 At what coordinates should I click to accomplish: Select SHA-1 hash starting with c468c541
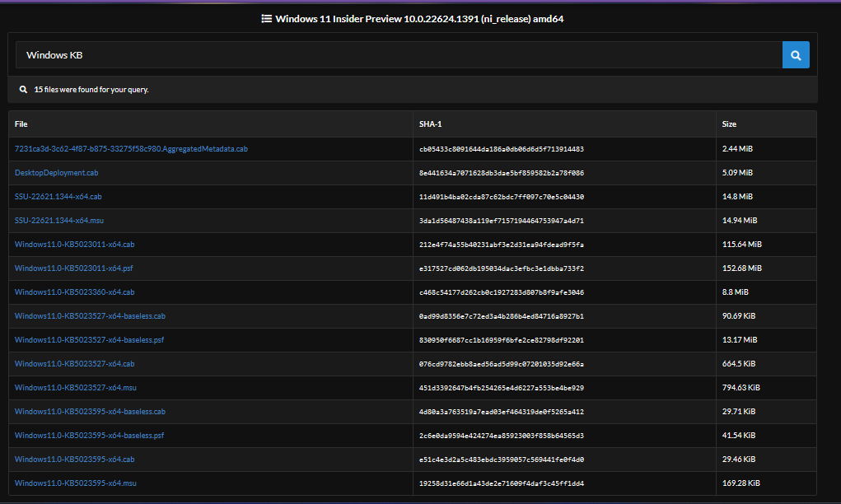[502, 292]
